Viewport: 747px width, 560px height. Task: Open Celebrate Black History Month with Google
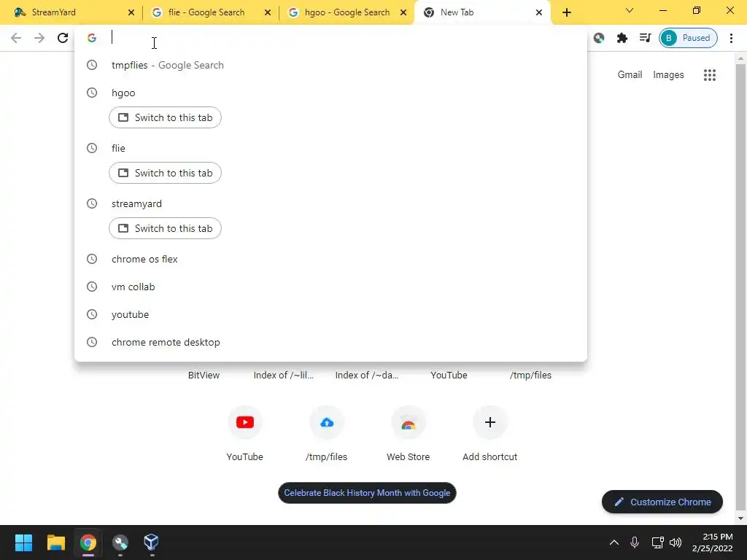(x=368, y=493)
